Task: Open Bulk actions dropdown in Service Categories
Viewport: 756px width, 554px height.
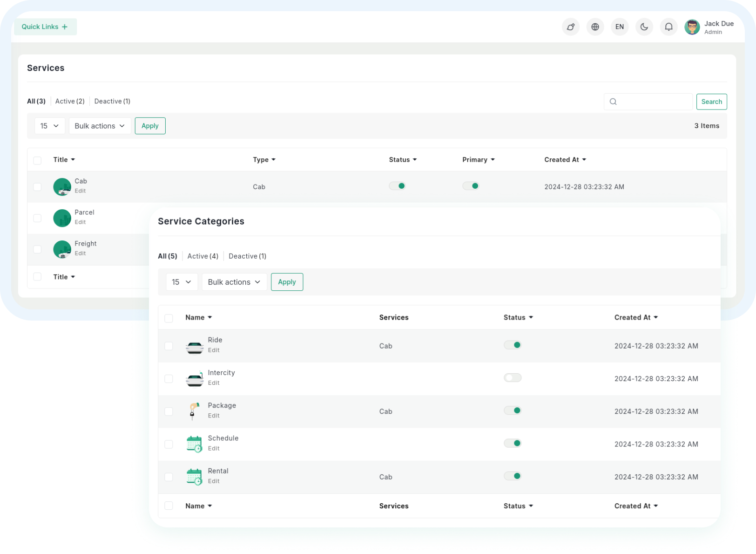Action: coord(234,282)
